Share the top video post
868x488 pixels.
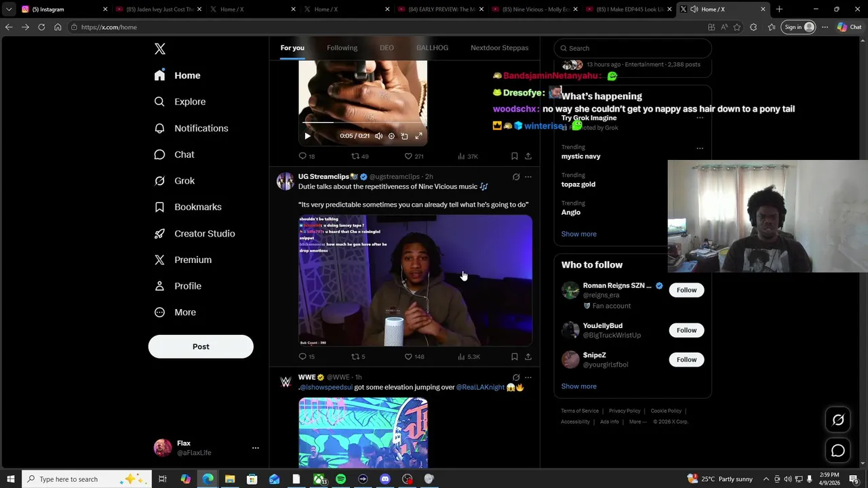pos(528,156)
